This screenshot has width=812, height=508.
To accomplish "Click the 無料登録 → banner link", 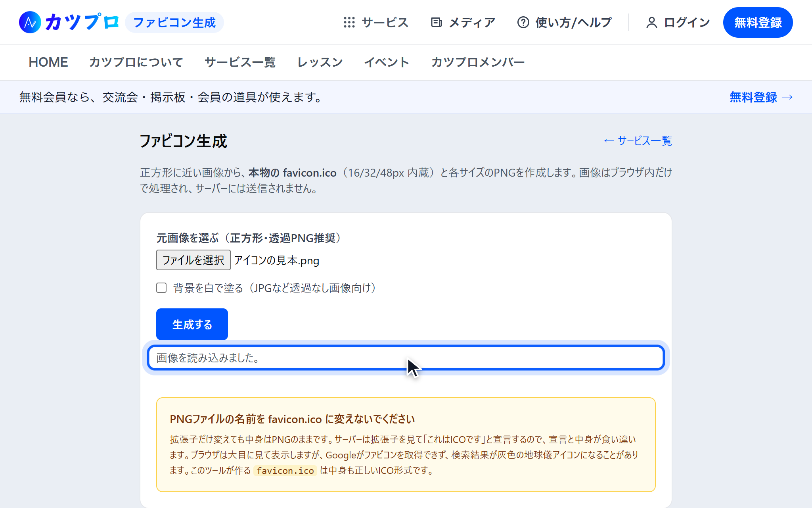I will 761,97.
